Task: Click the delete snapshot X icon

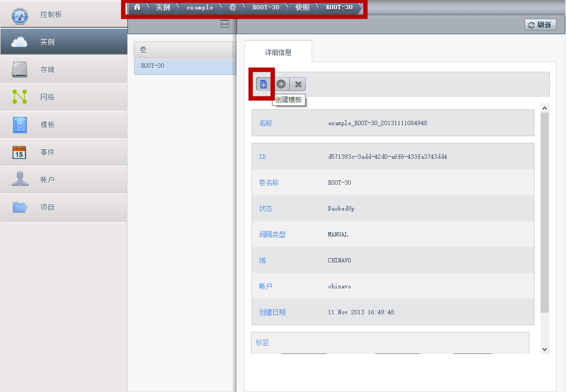Action: [x=298, y=84]
